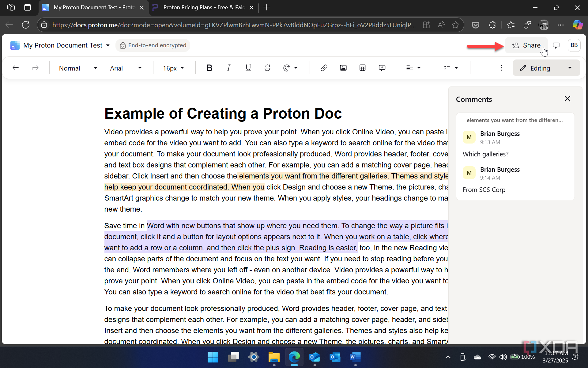This screenshot has width=588, height=368.
Task: Switch to Proton Pricing Plans tab
Action: [204, 7]
